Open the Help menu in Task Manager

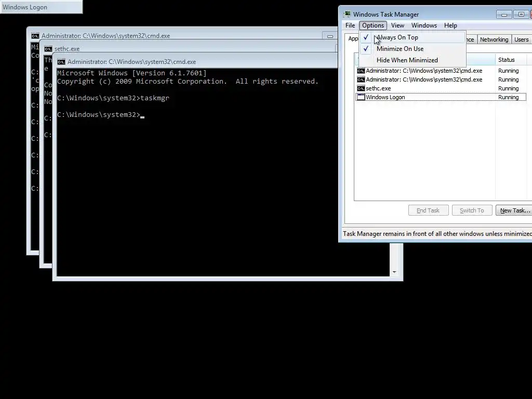(x=450, y=25)
